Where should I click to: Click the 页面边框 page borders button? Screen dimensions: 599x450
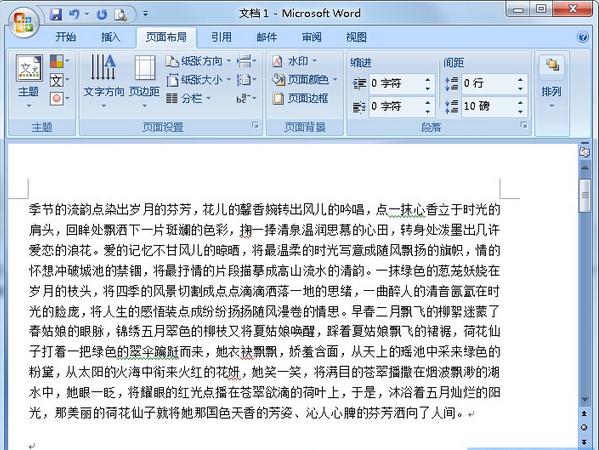[300, 99]
